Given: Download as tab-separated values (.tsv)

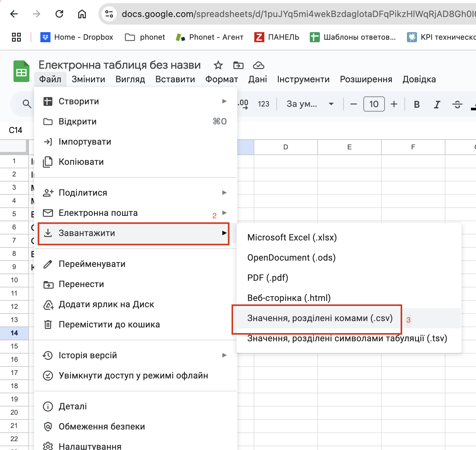Looking at the screenshot, I should (x=349, y=338).
